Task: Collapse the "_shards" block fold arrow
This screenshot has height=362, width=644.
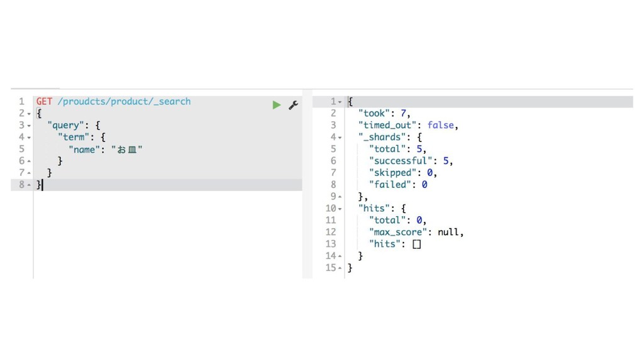Action: 340,138
